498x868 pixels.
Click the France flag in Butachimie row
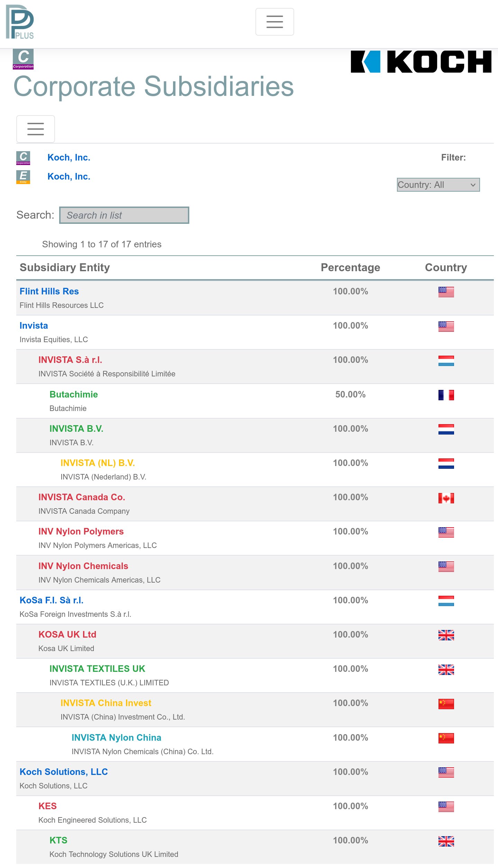point(446,395)
